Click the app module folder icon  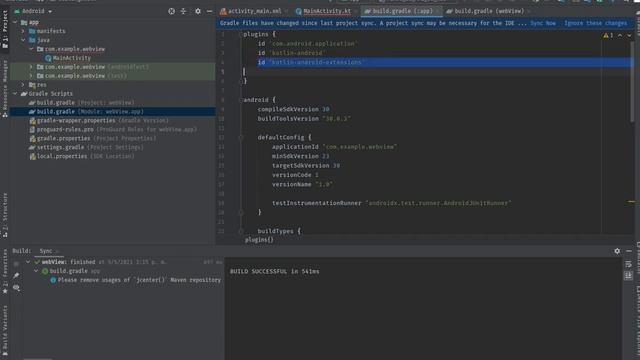coord(24,22)
